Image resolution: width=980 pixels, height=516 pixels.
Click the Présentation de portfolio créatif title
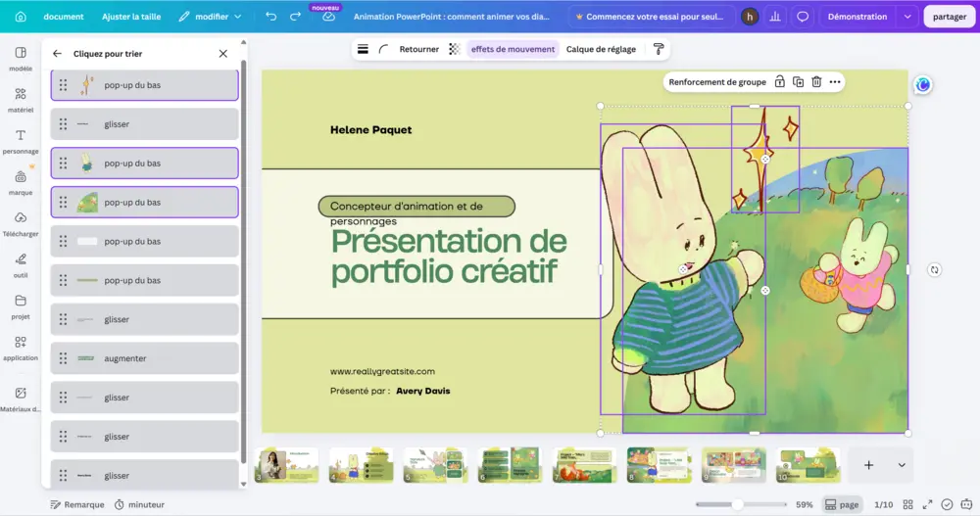coord(449,257)
